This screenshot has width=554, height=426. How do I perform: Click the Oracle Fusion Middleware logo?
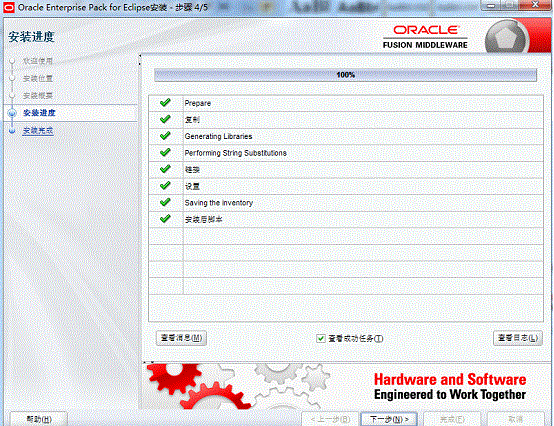[x=425, y=37]
